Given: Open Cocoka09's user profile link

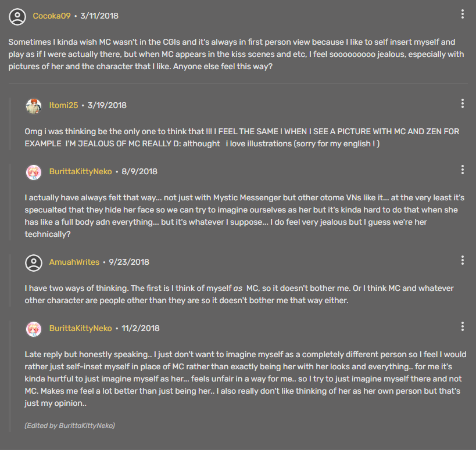Looking at the screenshot, I should pyautogui.click(x=52, y=16).
